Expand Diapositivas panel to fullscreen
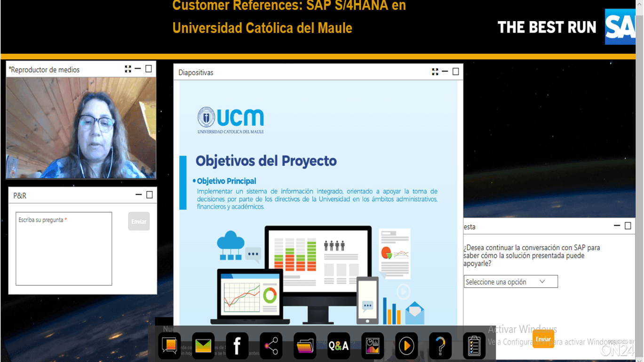Image resolution: width=644 pixels, height=362 pixels. click(435, 72)
